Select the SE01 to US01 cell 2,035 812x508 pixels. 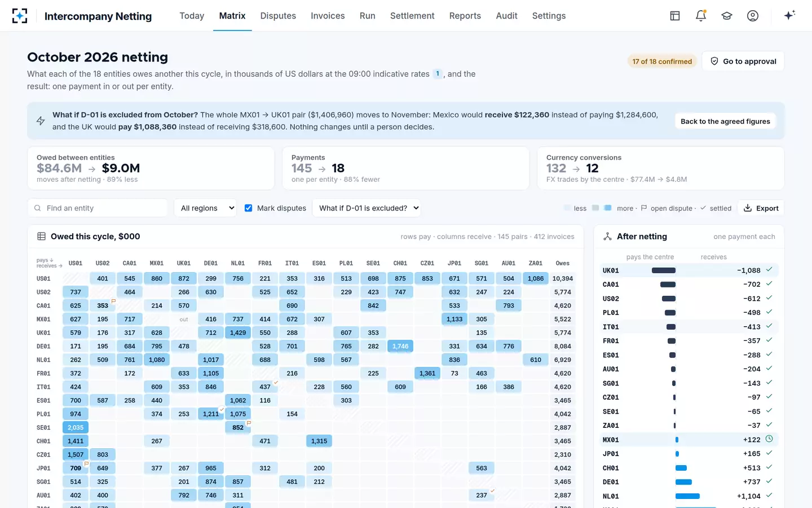click(76, 427)
